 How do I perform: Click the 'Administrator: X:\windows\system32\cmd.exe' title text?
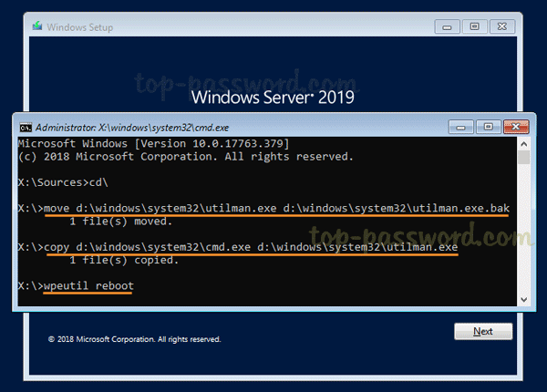132,128
